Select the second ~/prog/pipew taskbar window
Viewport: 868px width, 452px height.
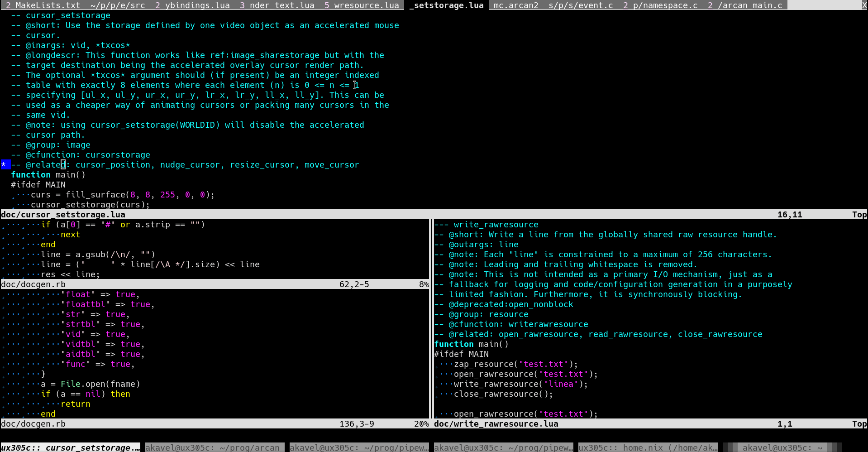502,447
